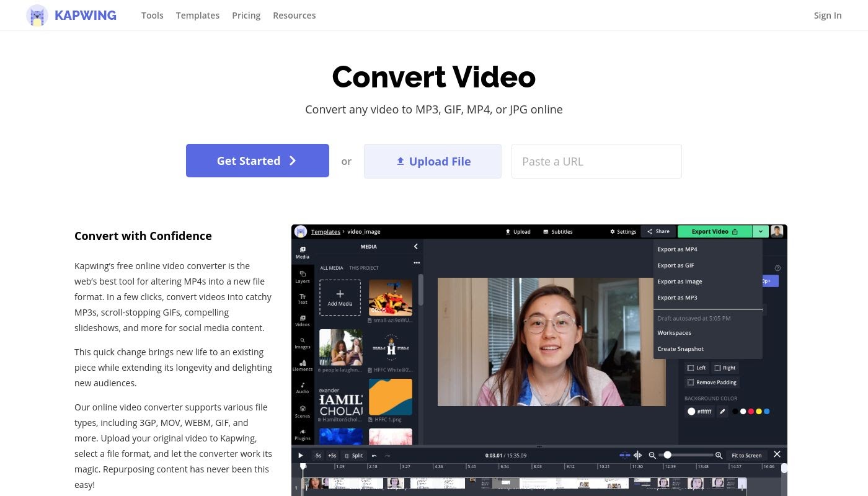This screenshot has width=868, height=496.
Task: Choose Export as GIF from the menu
Action: coord(676,265)
